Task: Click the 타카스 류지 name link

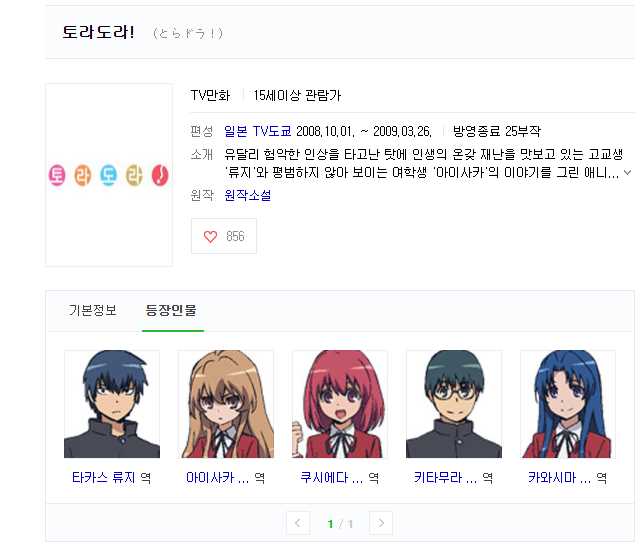Action: tap(103, 477)
